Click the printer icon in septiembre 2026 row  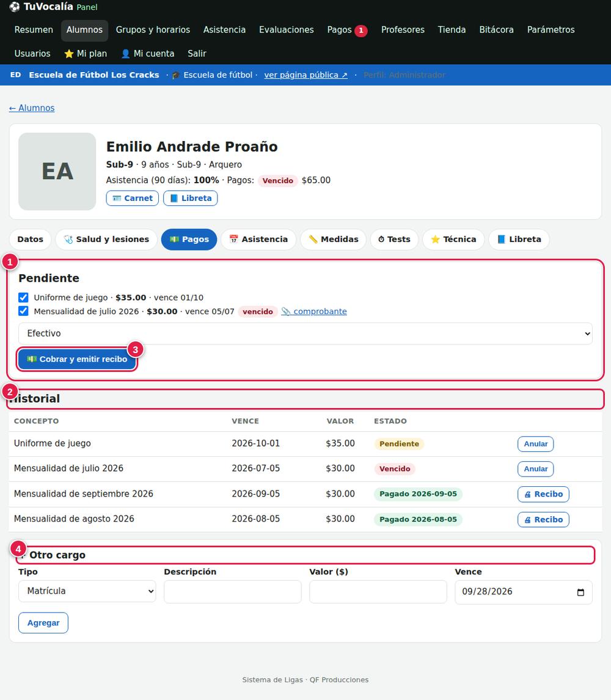click(527, 494)
